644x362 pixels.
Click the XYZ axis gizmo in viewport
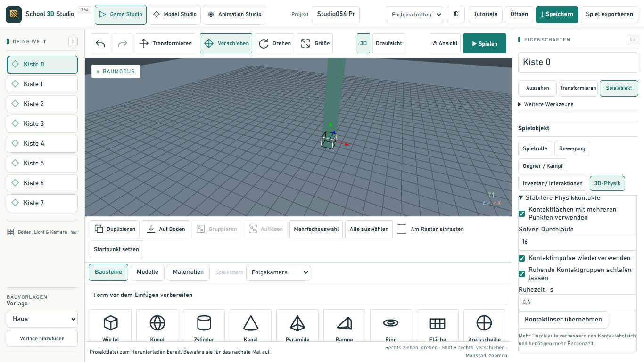(x=492, y=199)
